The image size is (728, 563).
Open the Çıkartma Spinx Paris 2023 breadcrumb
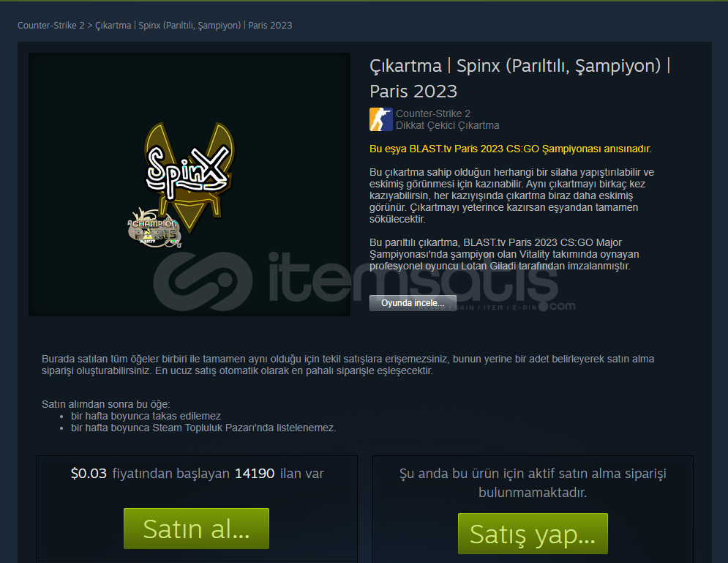coord(194,25)
